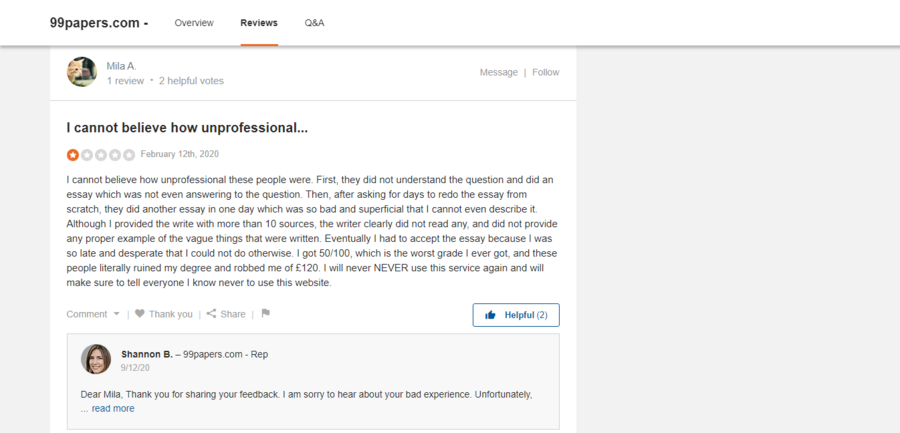
Task: Switch to the Q&A tab
Action: 315,23
